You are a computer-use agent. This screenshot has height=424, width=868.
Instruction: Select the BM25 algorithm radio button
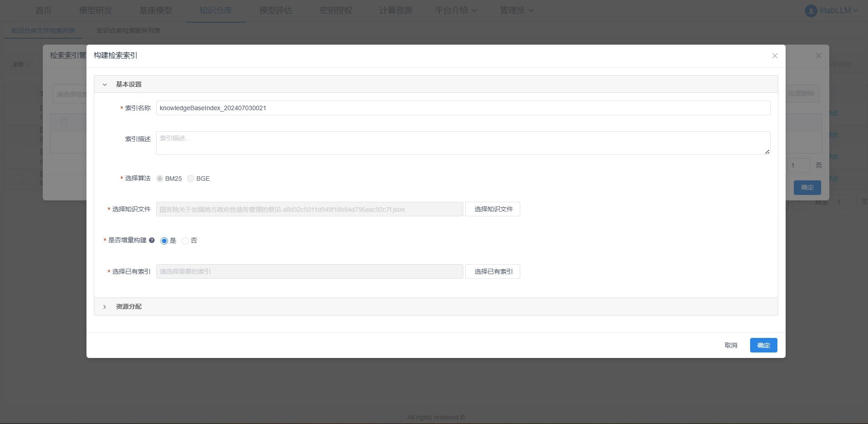point(160,179)
